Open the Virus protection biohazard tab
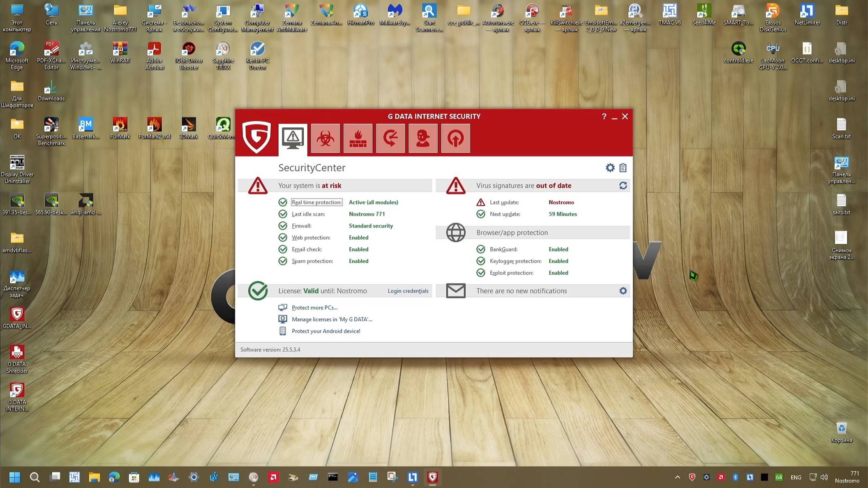Screen dimensions: 868x488 (x=325, y=138)
